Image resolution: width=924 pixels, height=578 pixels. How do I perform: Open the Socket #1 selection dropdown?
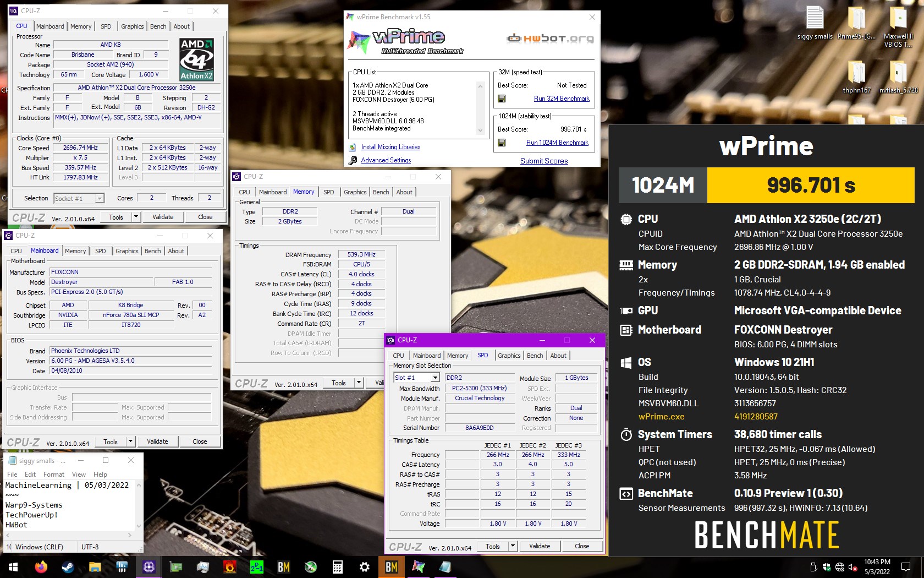(100, 198)
